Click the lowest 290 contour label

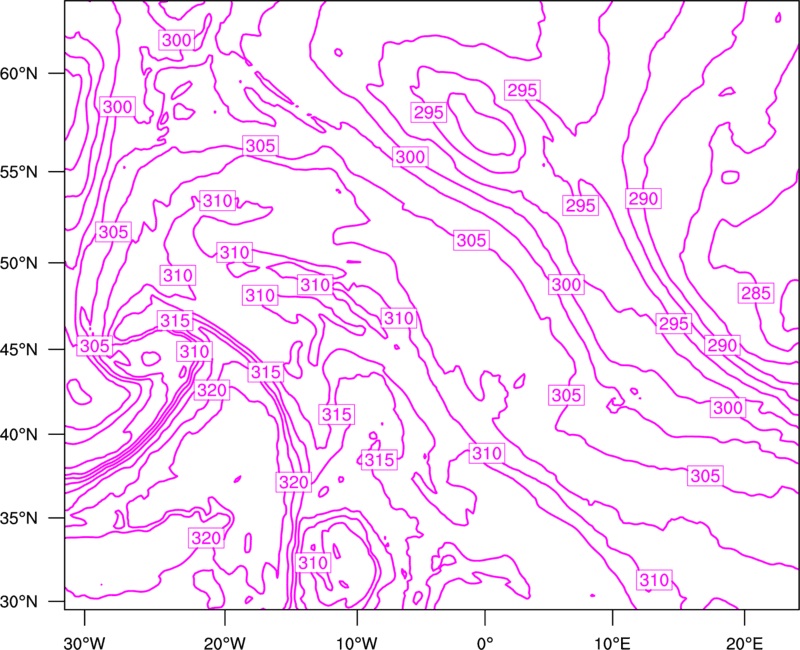click(722, 345)
